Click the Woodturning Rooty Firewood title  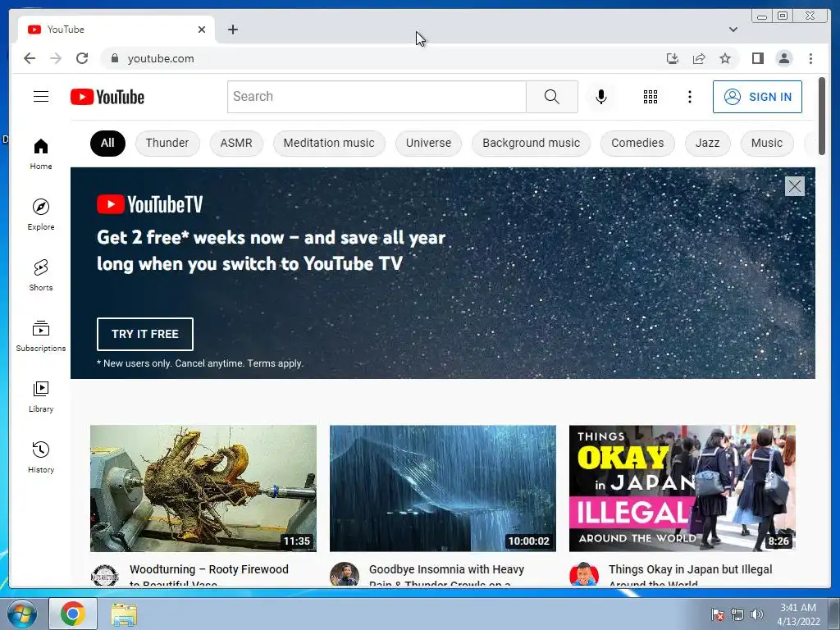(209, 574)
